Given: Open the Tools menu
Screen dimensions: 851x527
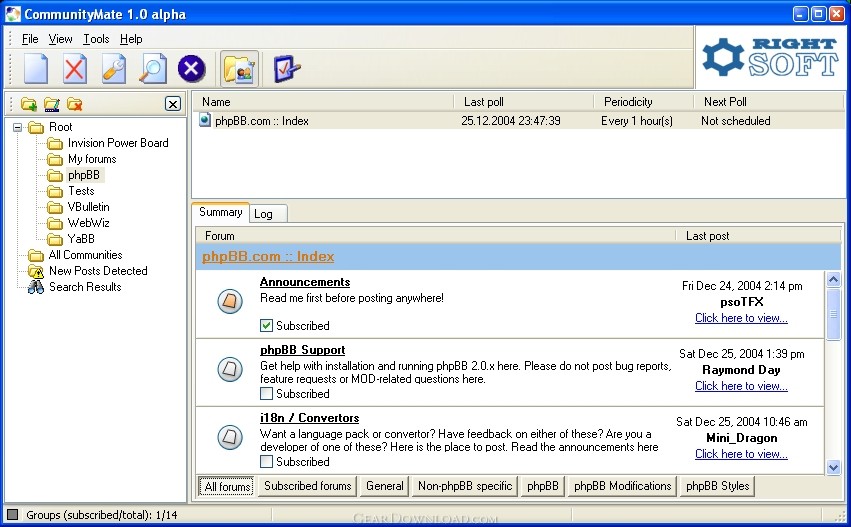Looking at the screenshot, I should (x=96, y=39).
